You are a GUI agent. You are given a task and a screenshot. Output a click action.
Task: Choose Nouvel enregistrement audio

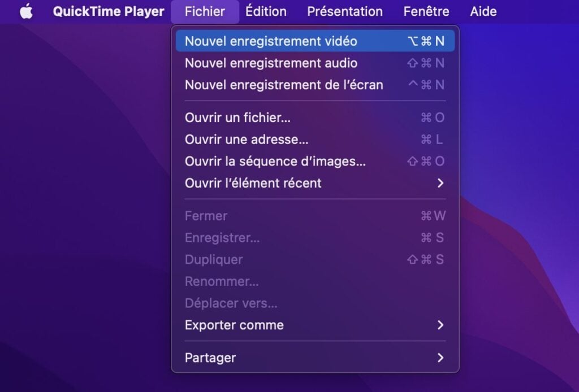315,63
